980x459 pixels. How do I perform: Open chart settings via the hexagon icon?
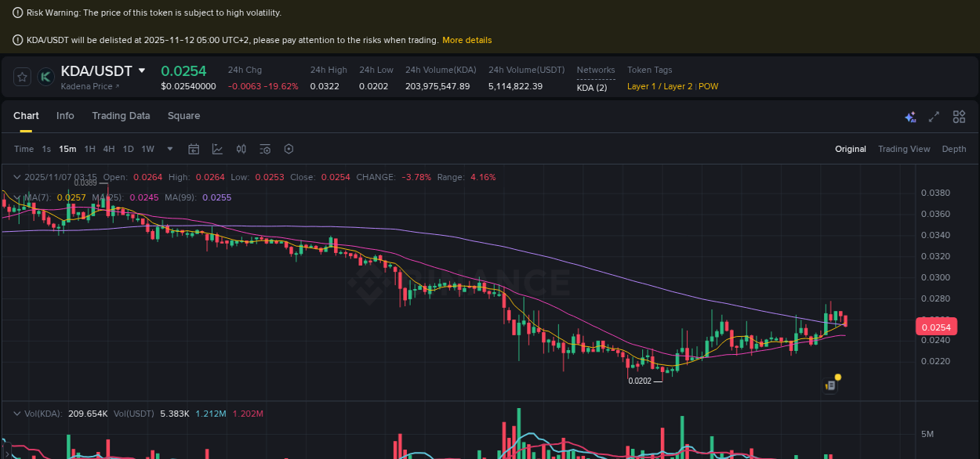pos(288,149)
